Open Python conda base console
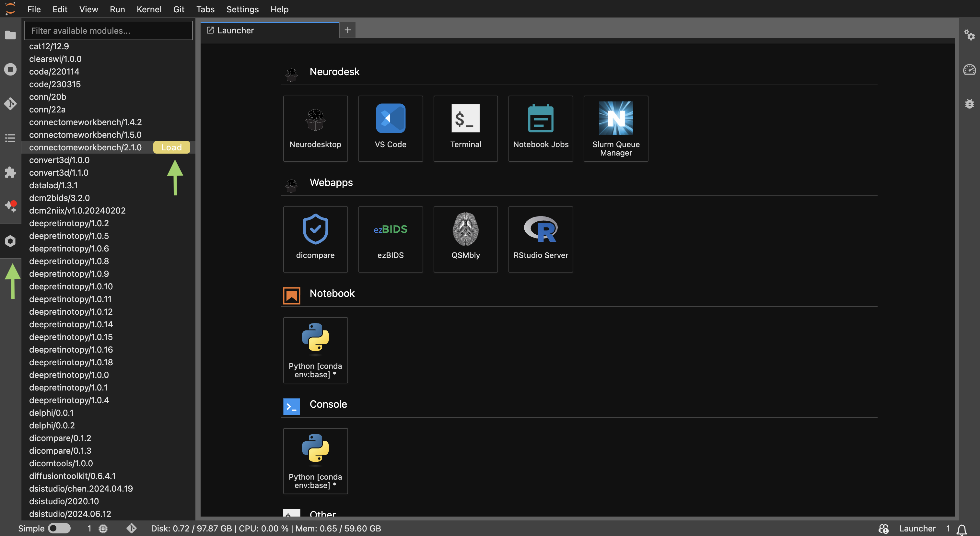980x536 pixels. [315, 461]
